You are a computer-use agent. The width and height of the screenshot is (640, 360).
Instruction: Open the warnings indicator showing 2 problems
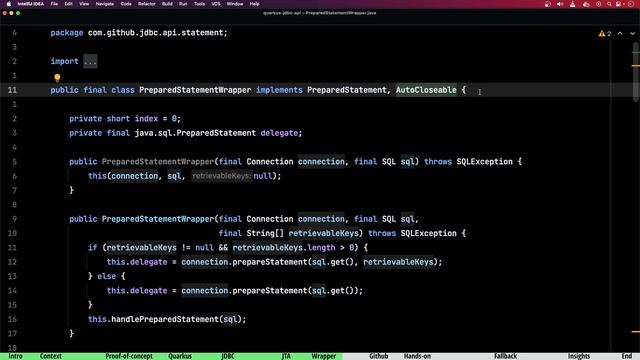coord(605,33)
